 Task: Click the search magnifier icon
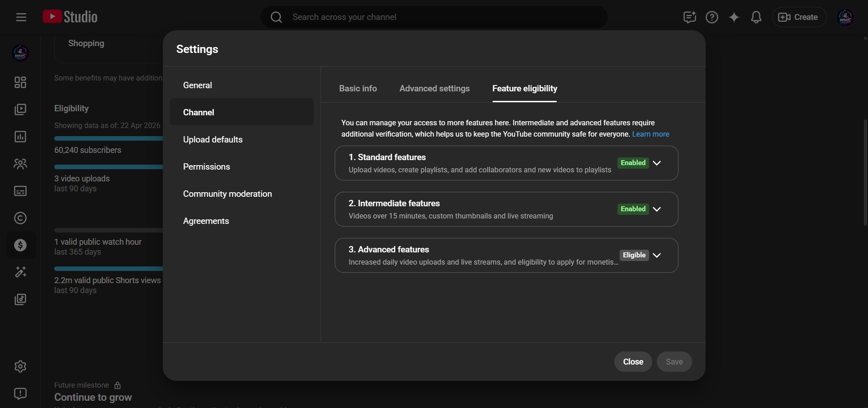276,17
